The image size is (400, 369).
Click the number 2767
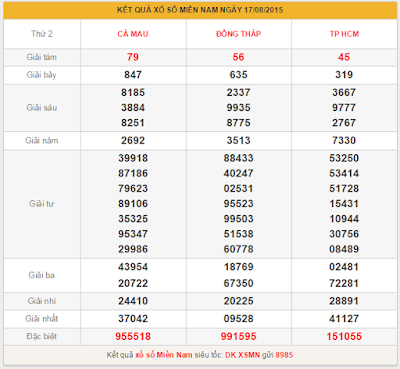tap(344, 123)
